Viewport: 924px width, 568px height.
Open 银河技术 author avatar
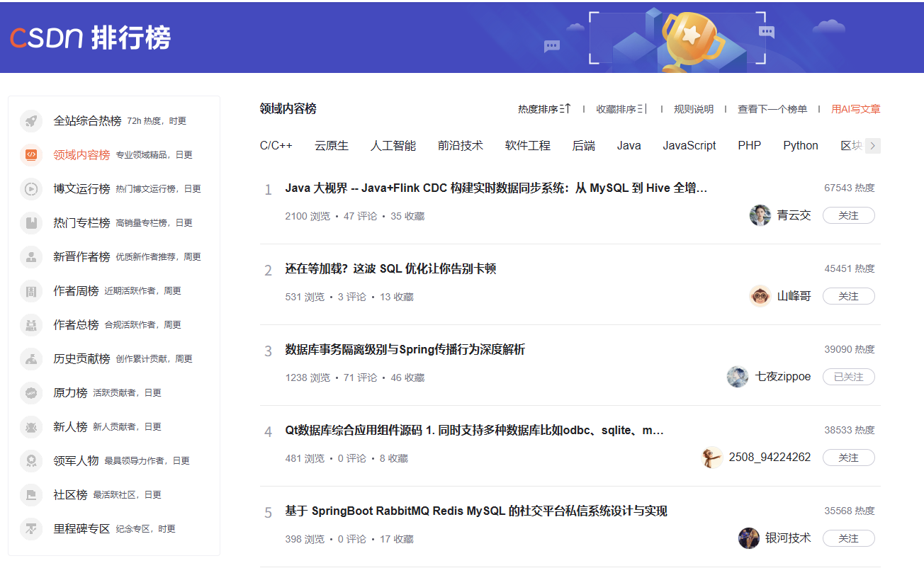coord(749,538)
